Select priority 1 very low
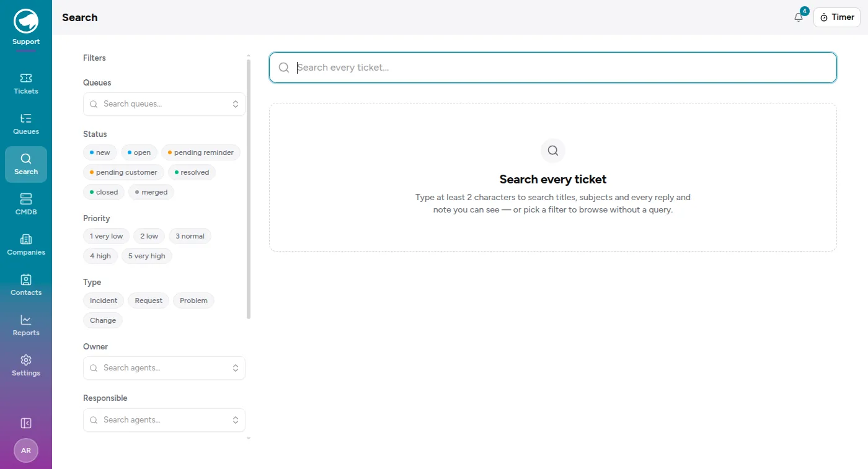The height and width of the screenshot is (469, 868). coord(107,236)
